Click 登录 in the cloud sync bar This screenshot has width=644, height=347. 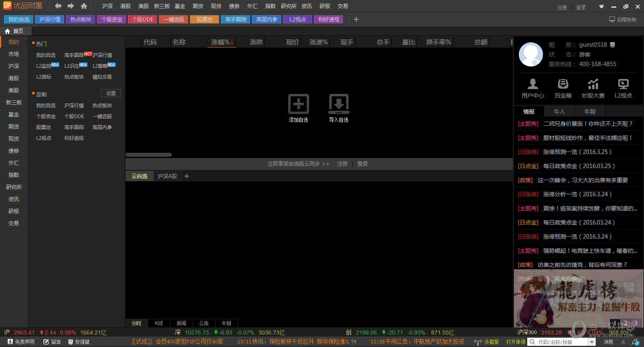(x=363, y=164)
